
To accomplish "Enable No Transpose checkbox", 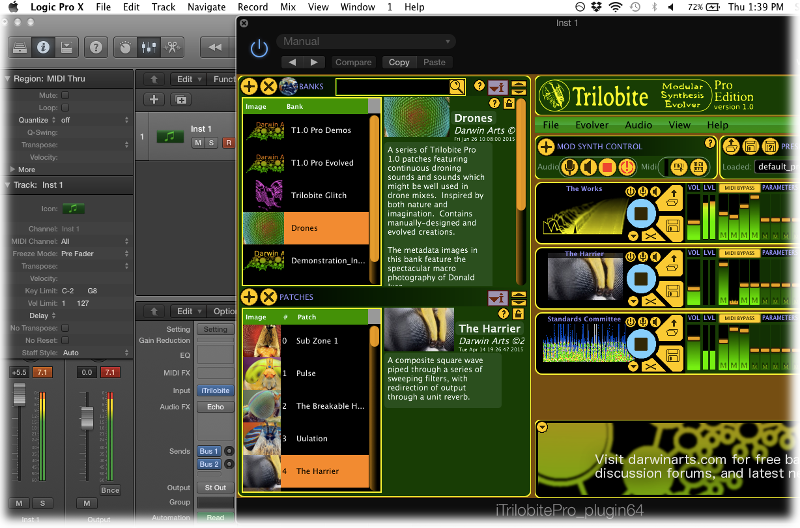I will (x=65, y=328).
